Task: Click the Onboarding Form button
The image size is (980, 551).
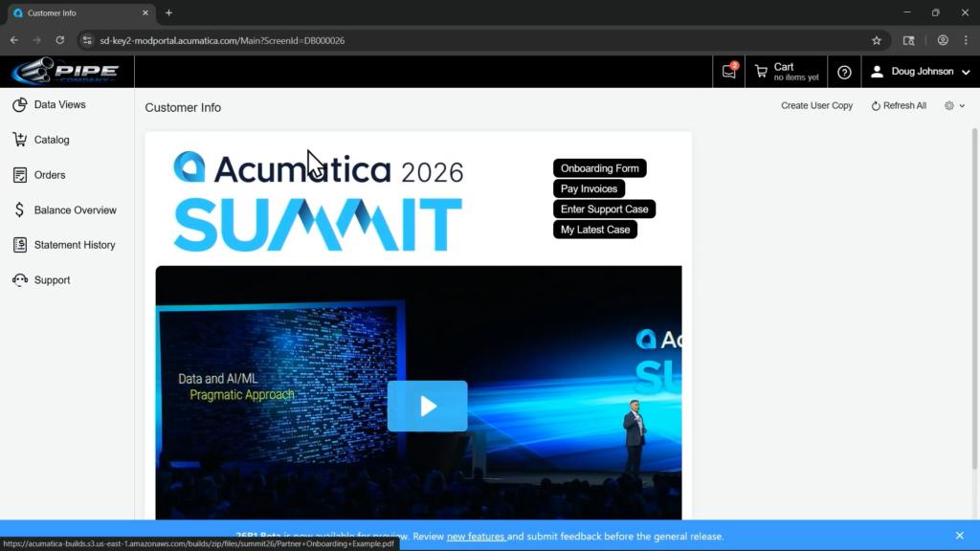Action: click(599, 168)
